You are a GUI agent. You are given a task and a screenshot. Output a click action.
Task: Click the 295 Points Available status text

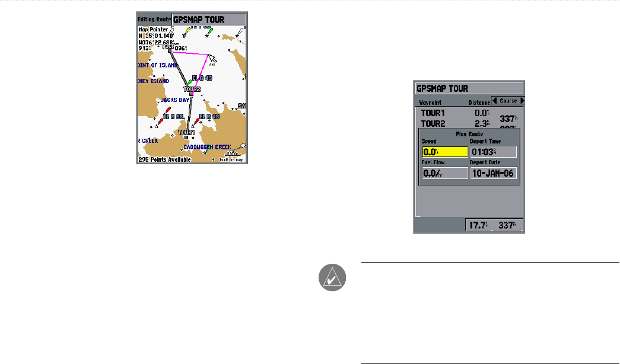164,159
